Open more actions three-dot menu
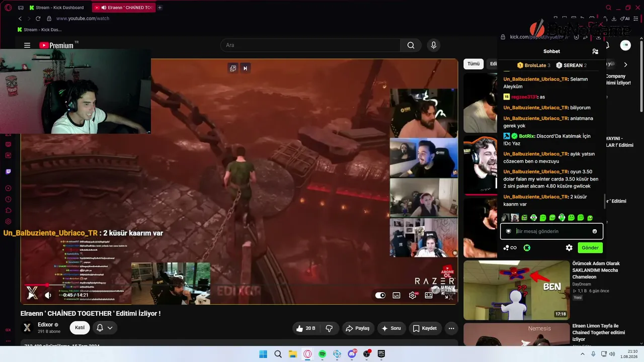The height and width of the screenshot is (362, 644). coord(451,328)
